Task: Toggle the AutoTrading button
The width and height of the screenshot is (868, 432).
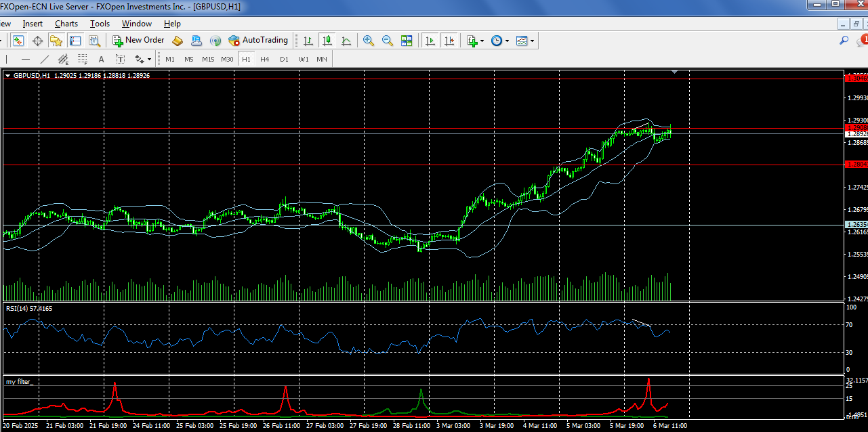Action: (x=258, y=41)
